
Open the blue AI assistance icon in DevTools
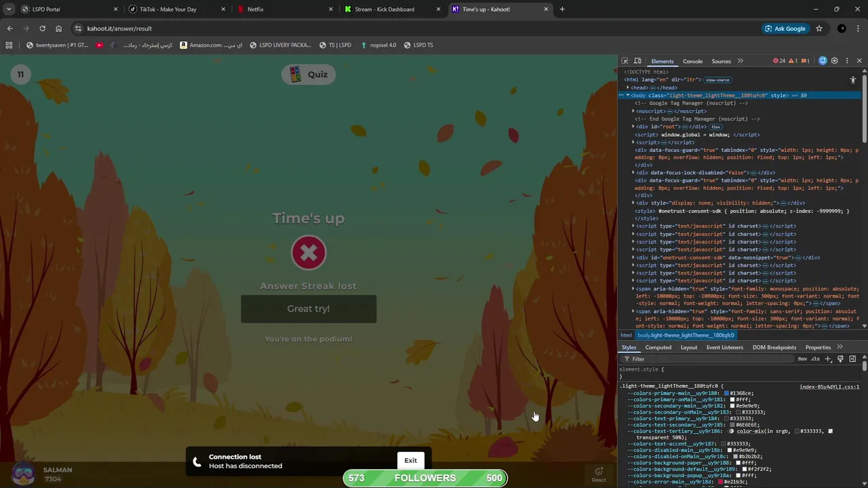tap(823, 61)
